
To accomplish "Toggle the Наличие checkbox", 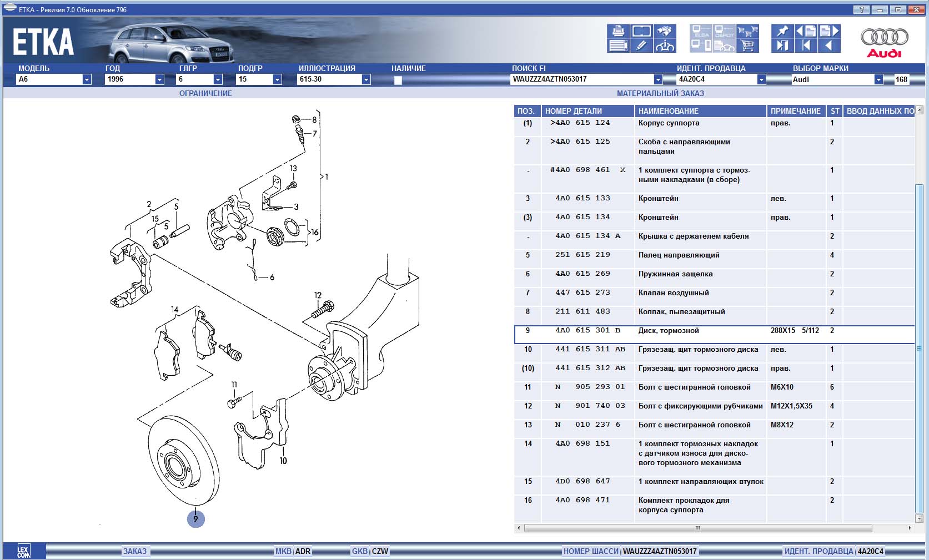I will 398,80.
